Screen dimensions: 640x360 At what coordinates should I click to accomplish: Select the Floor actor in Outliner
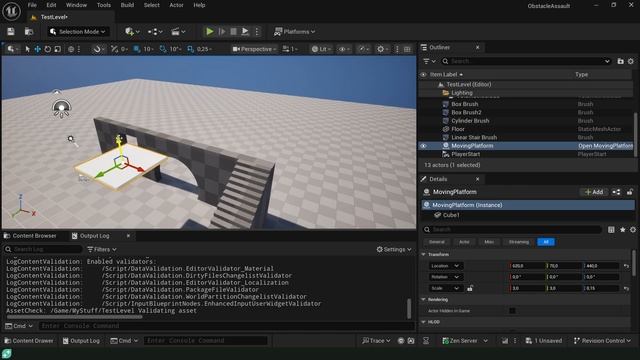pyautogui.click(x=458, y=129)
